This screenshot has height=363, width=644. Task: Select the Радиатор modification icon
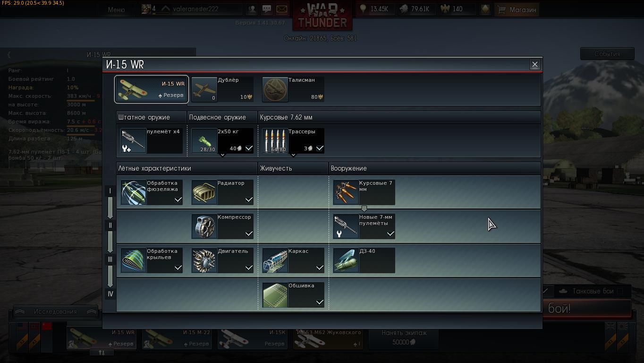(x=204, y=192)
